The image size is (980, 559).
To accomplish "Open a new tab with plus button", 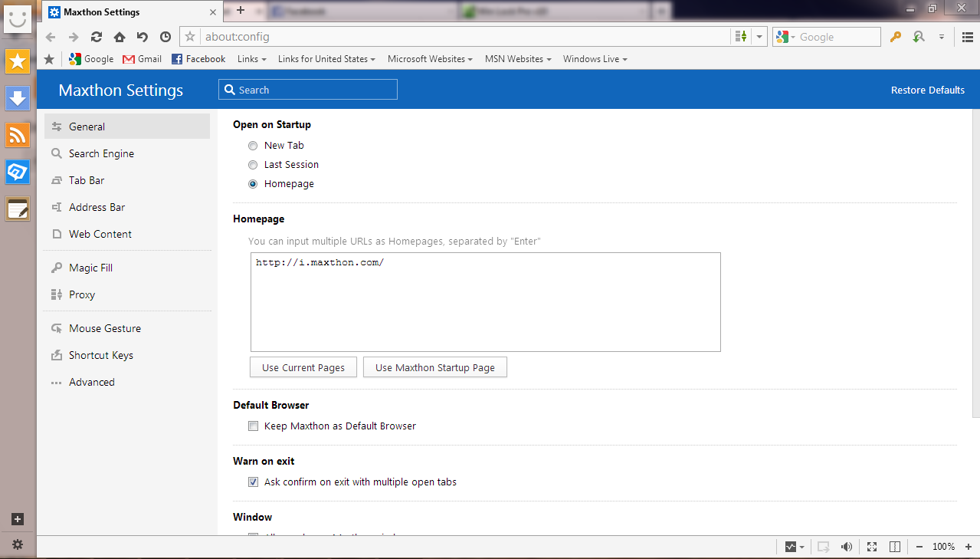I will click(x=241, y=10).
